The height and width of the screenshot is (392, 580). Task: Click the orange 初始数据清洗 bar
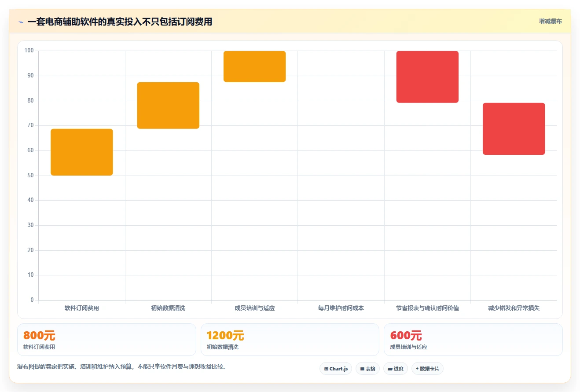[168, 106]
